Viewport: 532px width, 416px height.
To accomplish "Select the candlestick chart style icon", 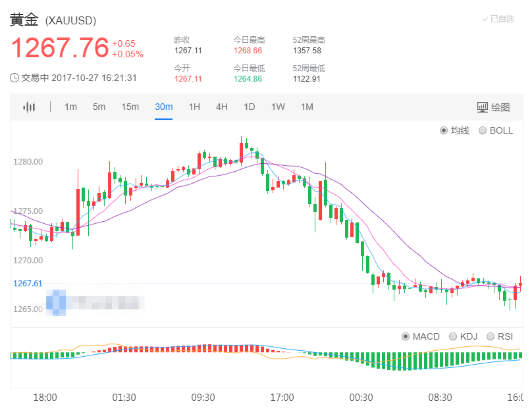I will [28, 106].
